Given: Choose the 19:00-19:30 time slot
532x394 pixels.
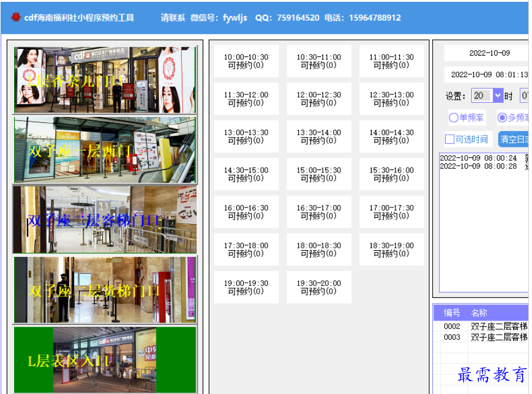Looking at the screenshot, I should [246, 287].
